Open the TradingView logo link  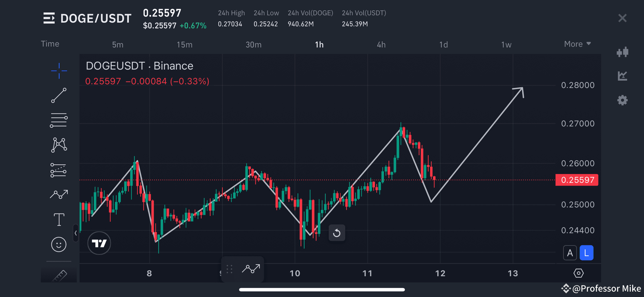pos(99,243)
